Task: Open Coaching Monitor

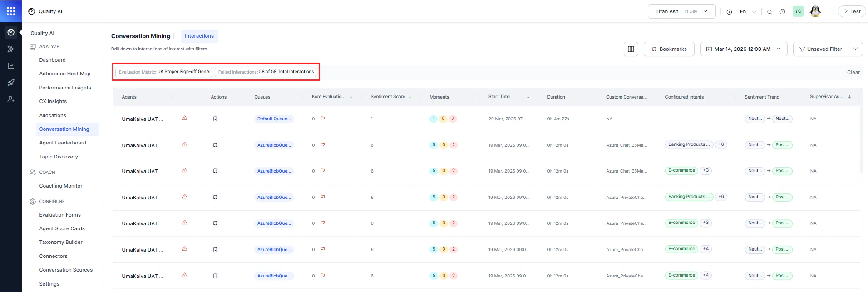Action: point(61,186)
